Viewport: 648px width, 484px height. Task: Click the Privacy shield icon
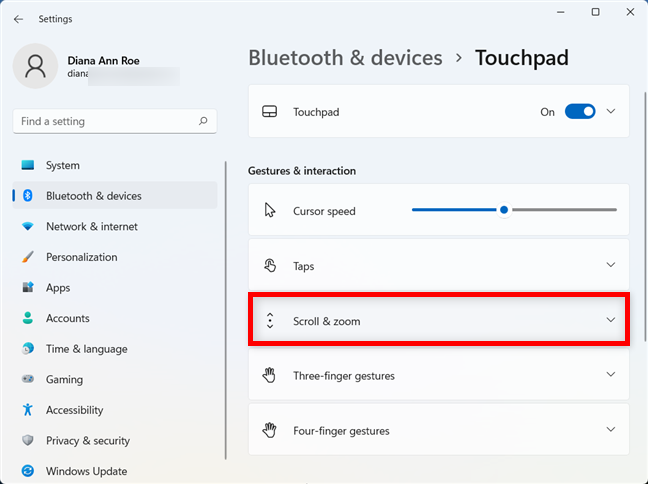(x=28, y=440)
